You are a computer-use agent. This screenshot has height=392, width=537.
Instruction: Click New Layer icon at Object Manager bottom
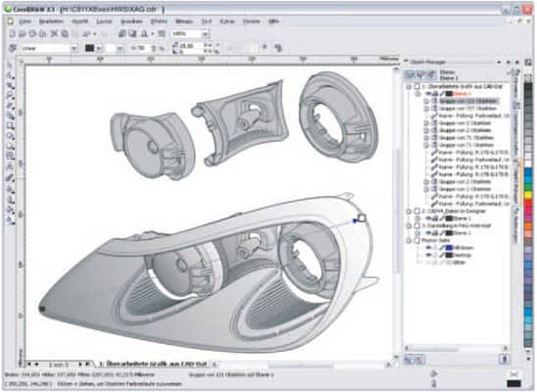click(409, 359)
